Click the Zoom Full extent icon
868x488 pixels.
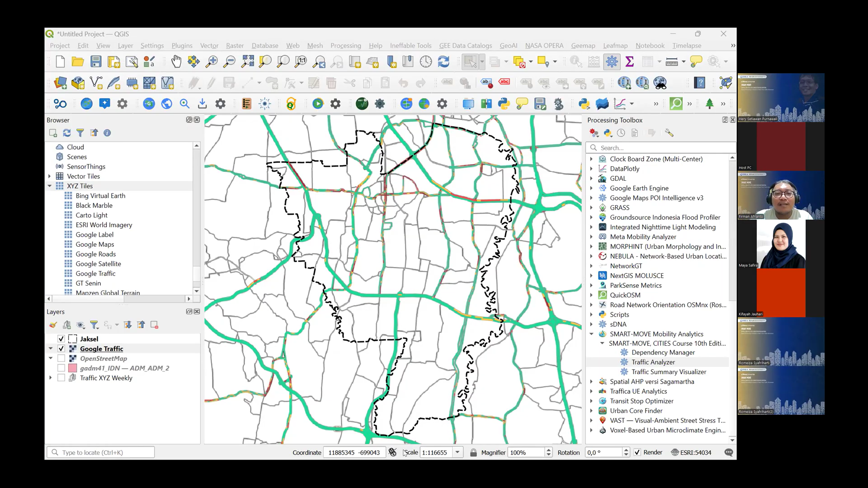(248, 61)
